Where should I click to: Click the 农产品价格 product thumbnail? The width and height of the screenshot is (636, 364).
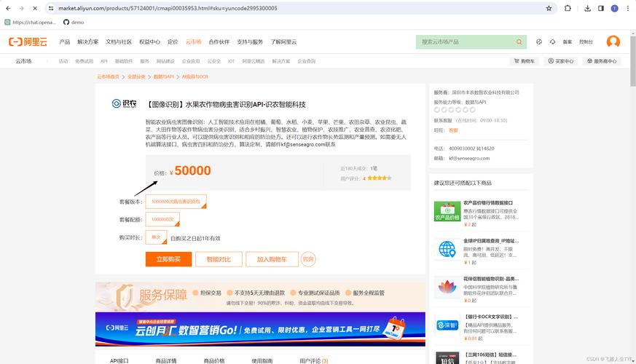point(447,211)
